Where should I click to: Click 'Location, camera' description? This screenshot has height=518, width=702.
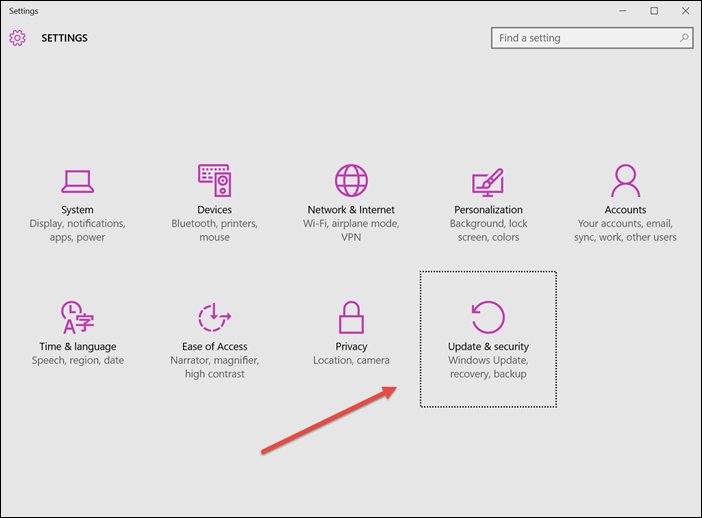pos(351,360)
